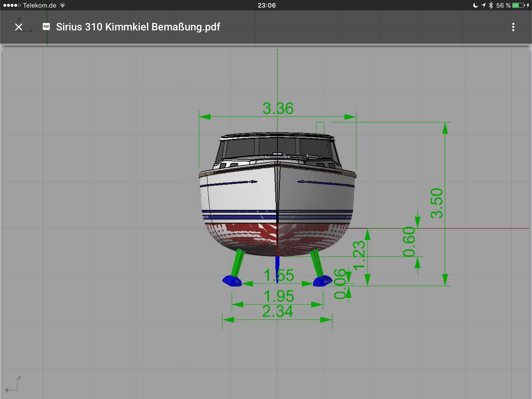Tap the Wi-Fi status icon
The width and height of the screenshot is (532, 399).
tap(62, 5)
